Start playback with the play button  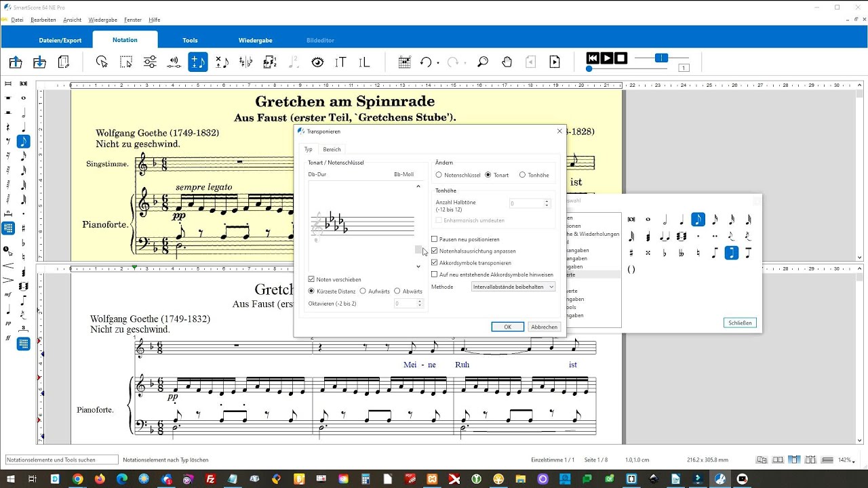(607, 58)
